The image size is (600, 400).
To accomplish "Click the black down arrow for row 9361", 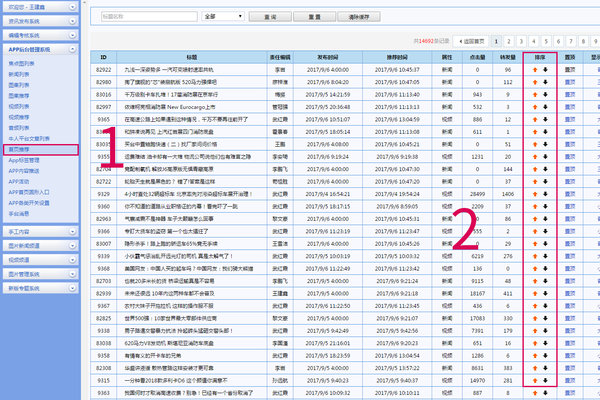I will pyautogui.click(x=545, y=132).
